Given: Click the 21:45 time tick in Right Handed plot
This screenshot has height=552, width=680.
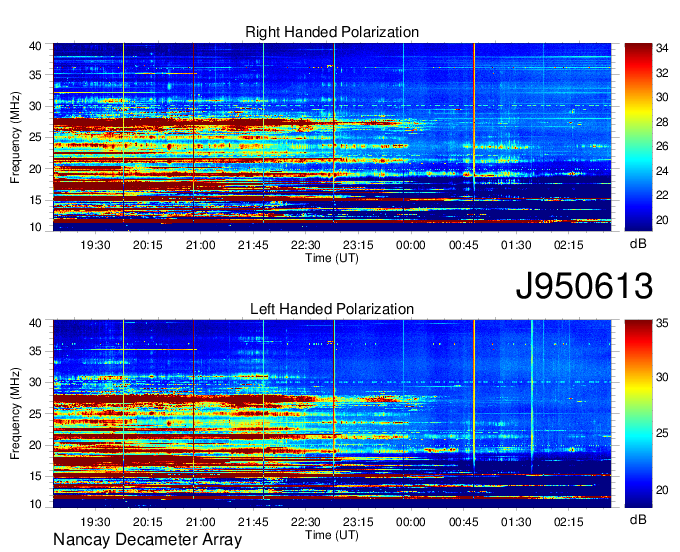Looking at the screenshot, I should point(253,245).
